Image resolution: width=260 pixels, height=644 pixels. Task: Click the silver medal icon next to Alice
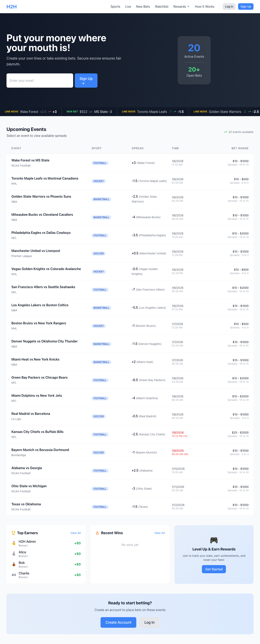[14, 554]
